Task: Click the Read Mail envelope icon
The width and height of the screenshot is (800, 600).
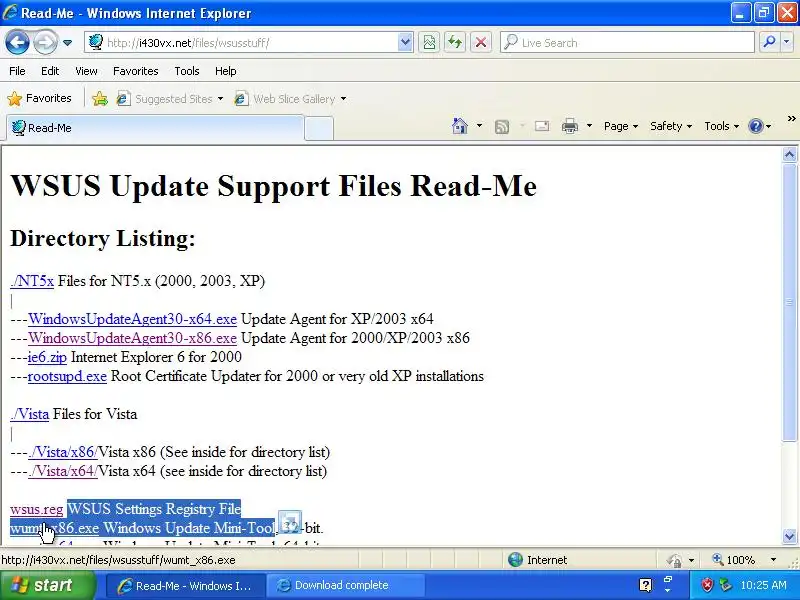Action: 542,126
